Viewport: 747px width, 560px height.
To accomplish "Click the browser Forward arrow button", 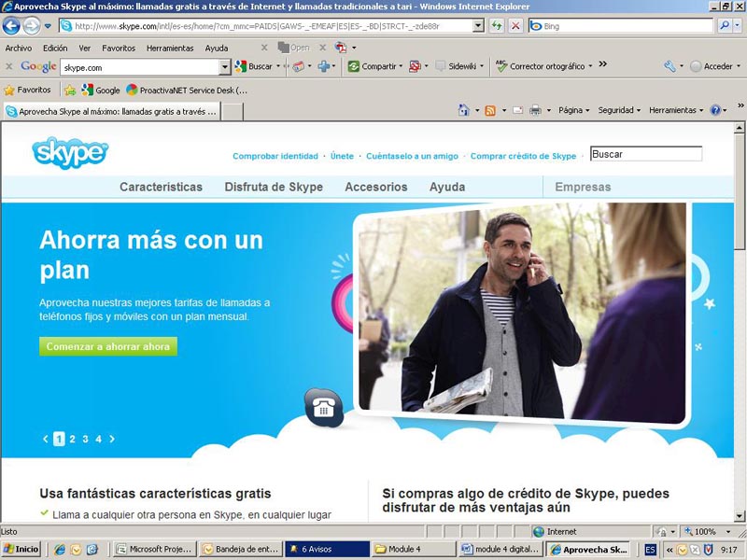I will [32, 26].
